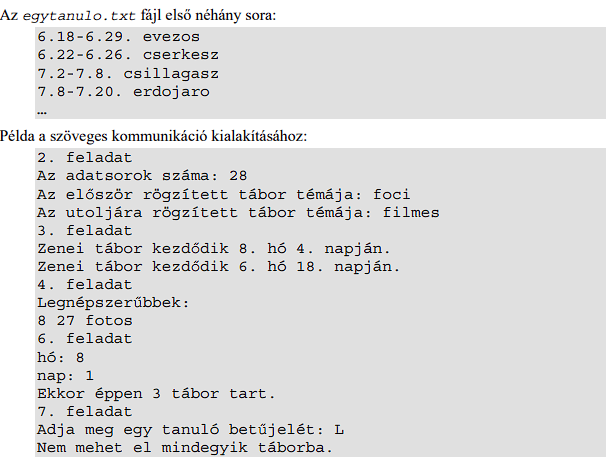Click the 'nap: 1' input line
The width and height of the screenshot is (614, 468).
65,376
